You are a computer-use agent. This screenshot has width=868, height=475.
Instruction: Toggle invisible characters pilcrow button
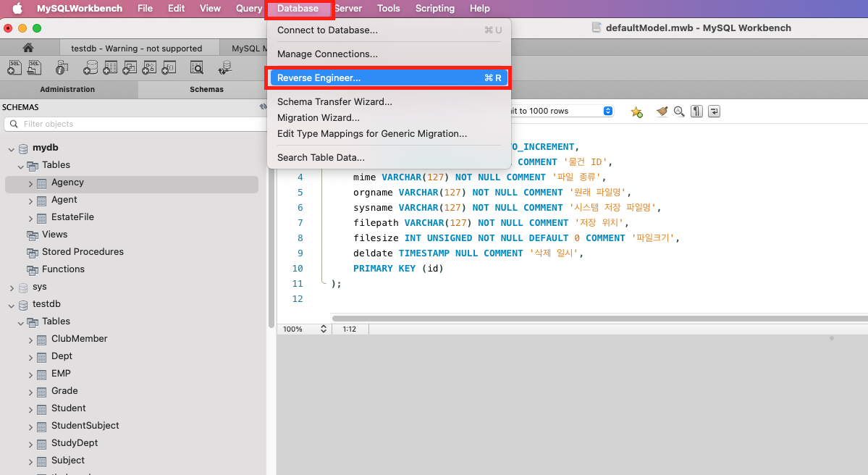coord(696,112)
